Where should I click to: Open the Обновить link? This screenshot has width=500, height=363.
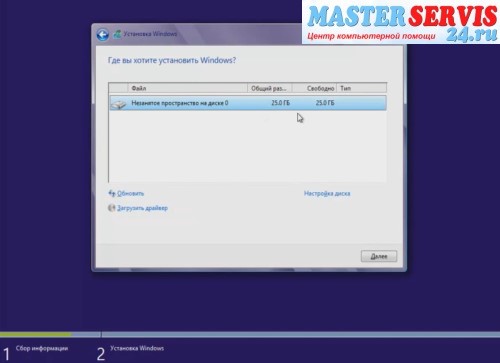[x=130, y=193]
